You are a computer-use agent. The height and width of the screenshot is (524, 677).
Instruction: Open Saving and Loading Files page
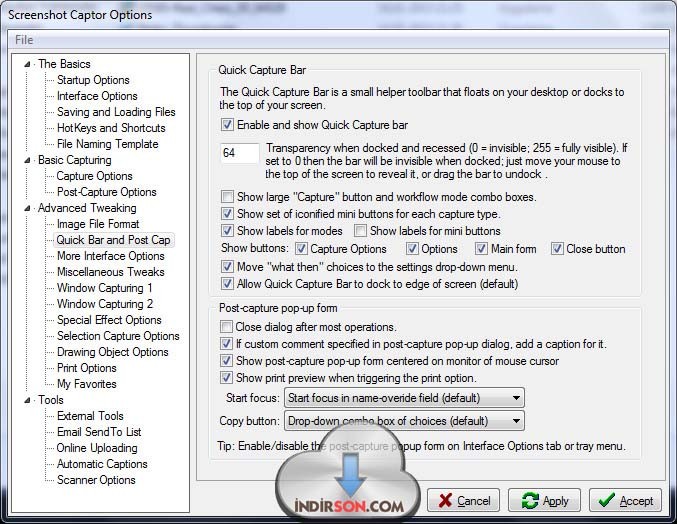point(116,112)
